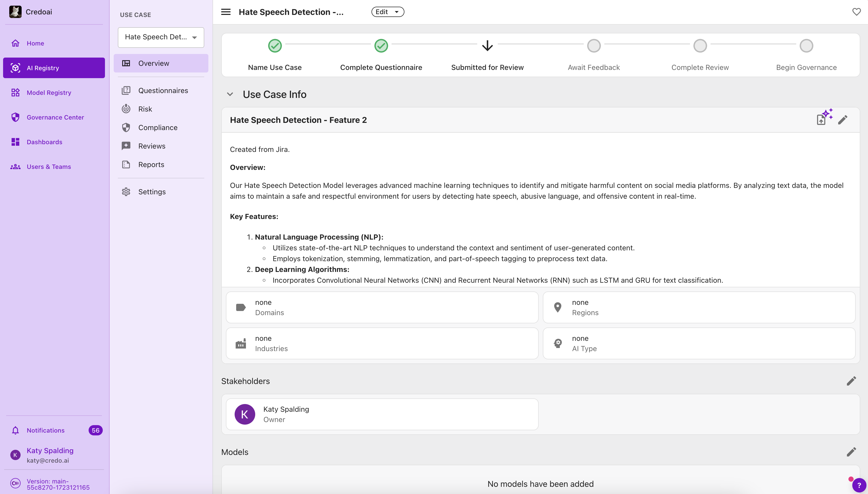Open the help question mark button

point(859,485)
